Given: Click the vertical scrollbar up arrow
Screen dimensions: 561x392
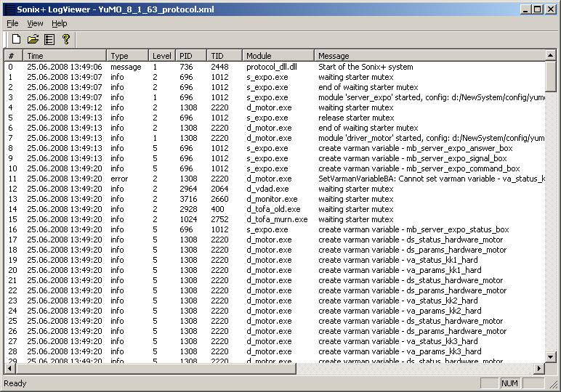Looking at the screenshot, I should (x=551, y=56).
